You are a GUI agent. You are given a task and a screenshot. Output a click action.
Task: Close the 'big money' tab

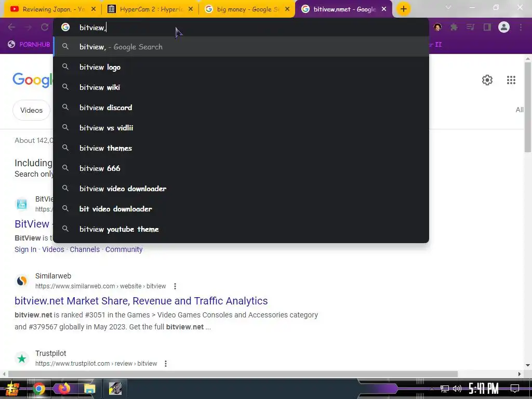pyautogui.click(x=287, y=9)
